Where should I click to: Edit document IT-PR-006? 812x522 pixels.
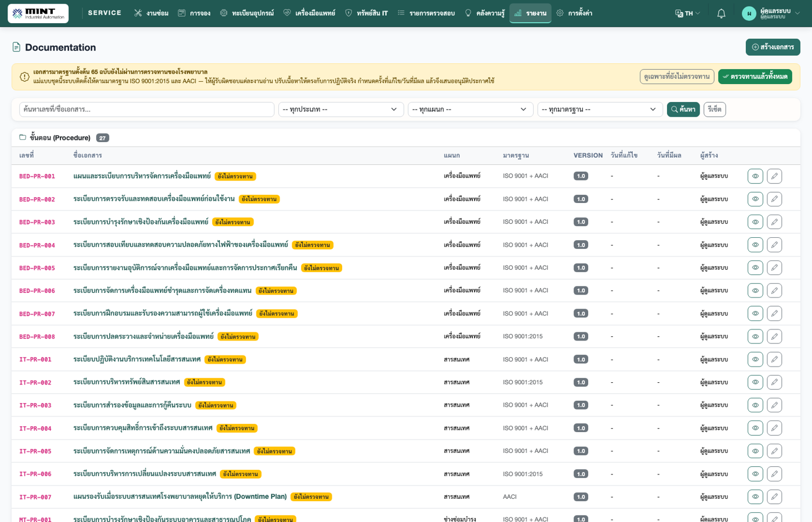click(x=774, y=474)
